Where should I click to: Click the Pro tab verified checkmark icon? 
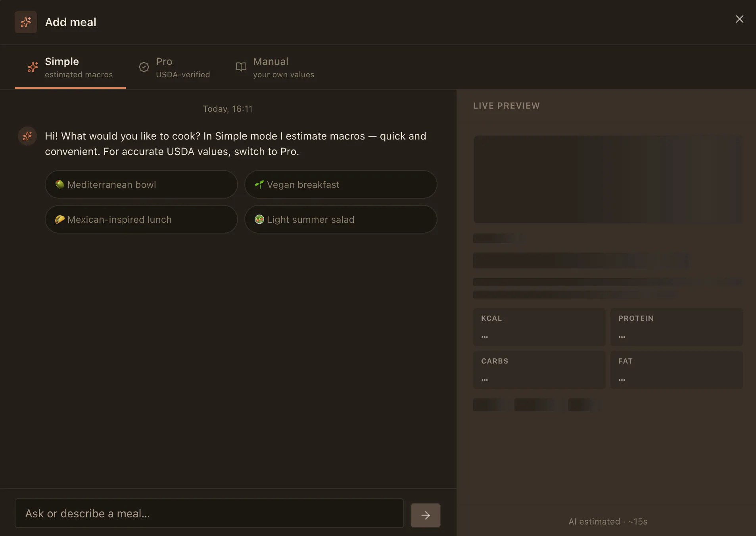click(144, 67)
